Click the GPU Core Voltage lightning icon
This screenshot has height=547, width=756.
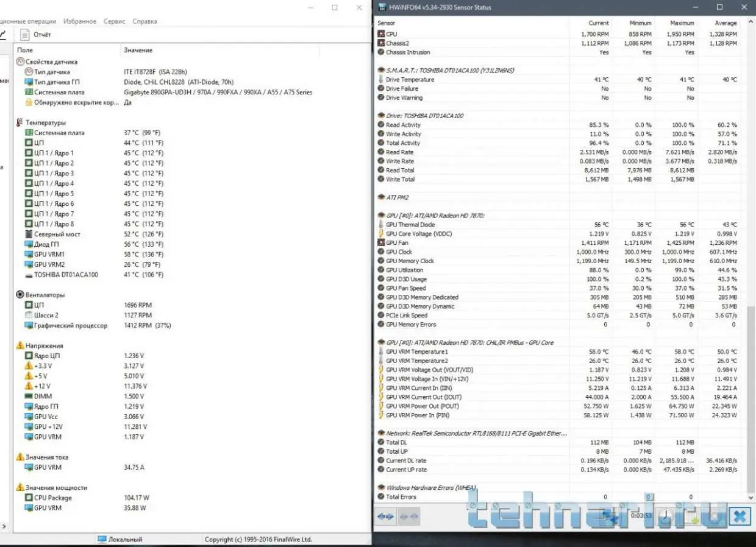380,234
